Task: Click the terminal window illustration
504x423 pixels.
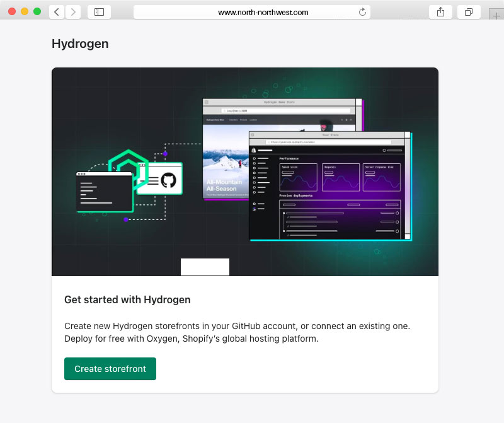Action: point(104,192)
